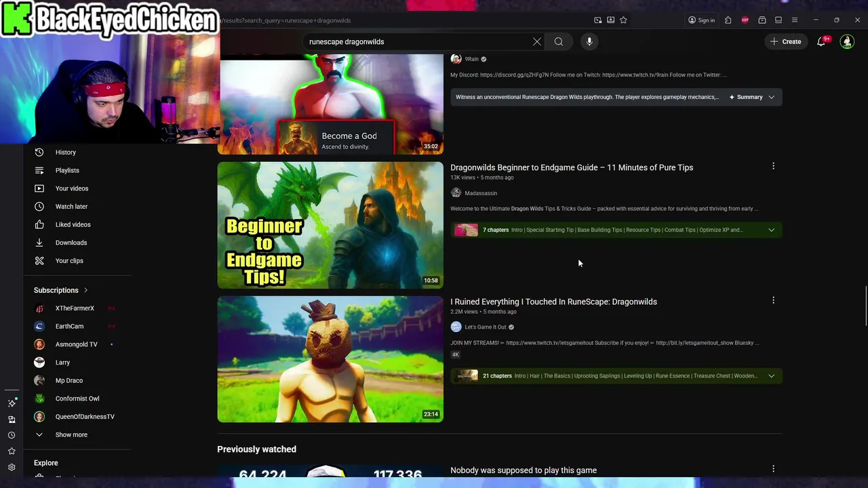The width and height of the screenshot is (868, 488).
Task: Play the Become a God 35:02 thumbnail
Action: coord(330,104)
